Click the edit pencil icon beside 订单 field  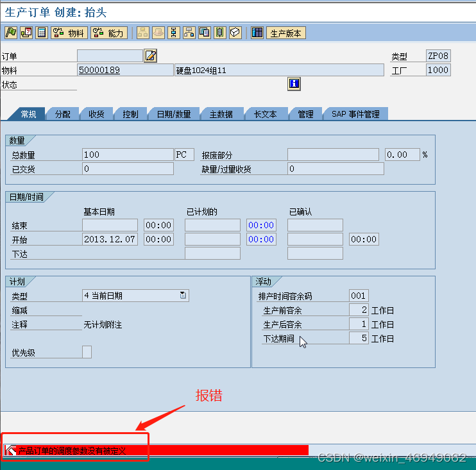tap(151, 56)
